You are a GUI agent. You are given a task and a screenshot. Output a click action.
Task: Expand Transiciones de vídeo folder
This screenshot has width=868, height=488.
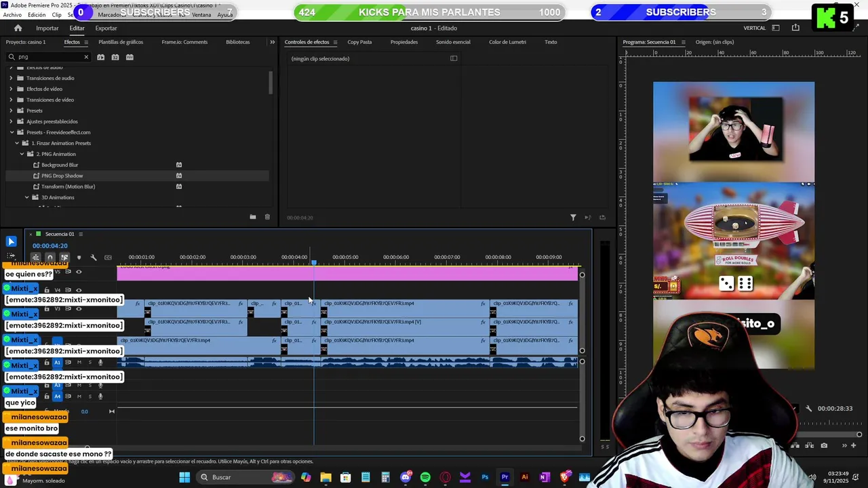pos(11,100)
